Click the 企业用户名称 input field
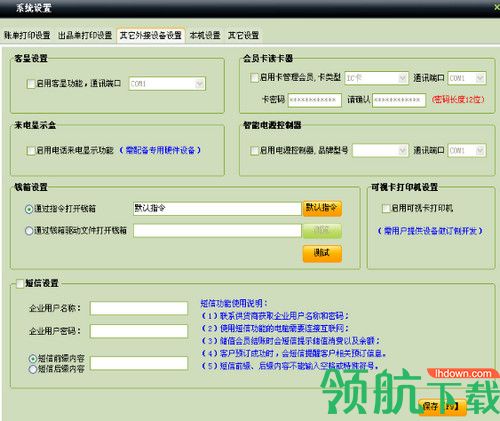Screen dimensions: 500x421 [x=139, y=308]
